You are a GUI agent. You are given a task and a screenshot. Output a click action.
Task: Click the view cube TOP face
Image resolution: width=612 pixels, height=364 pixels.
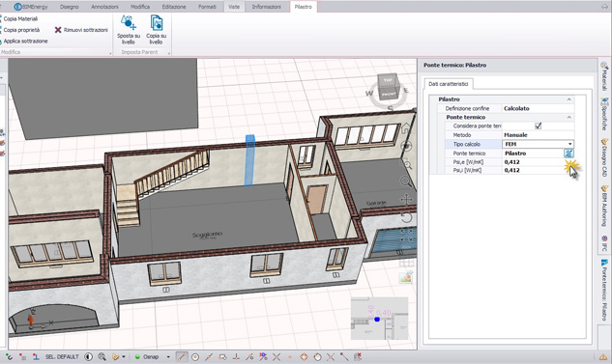[388, 80]
